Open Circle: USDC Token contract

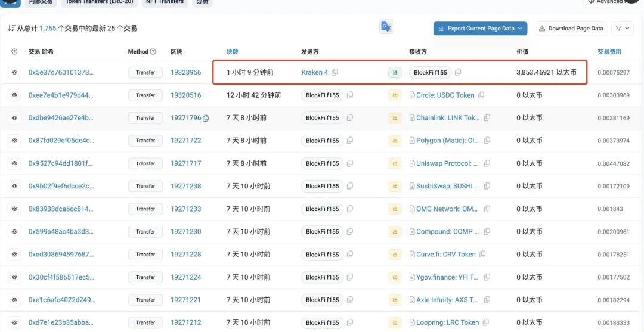[445, 95]
